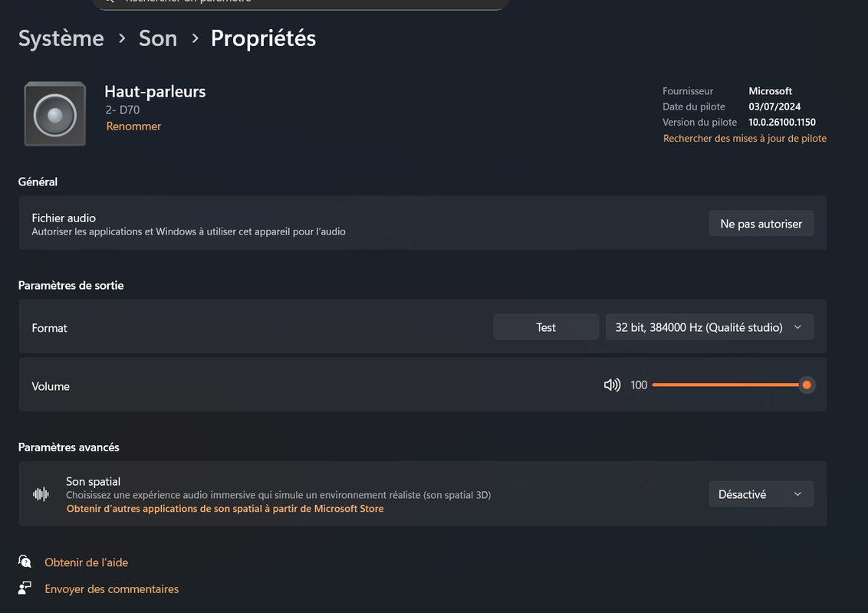Click the Obtenir de l'aide icon
The height and width of the screenshot is (613, 868).
click(25, 562)
